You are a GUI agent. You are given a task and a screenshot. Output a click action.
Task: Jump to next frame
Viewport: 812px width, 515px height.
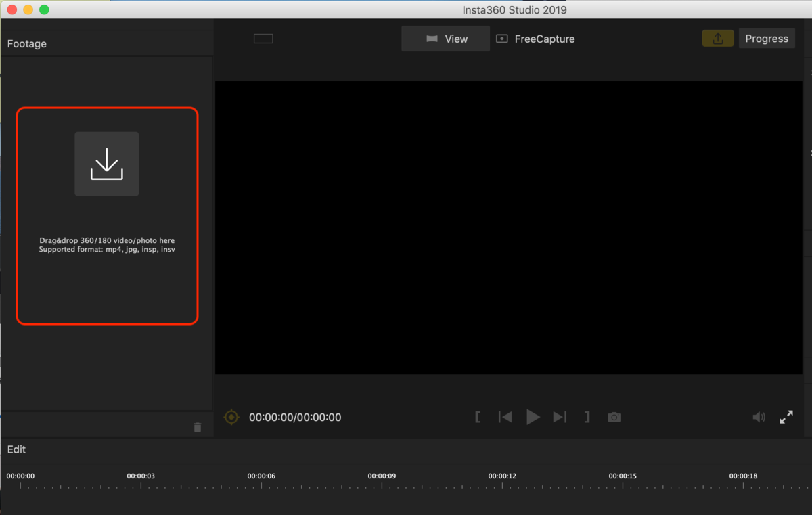(560, 417)
